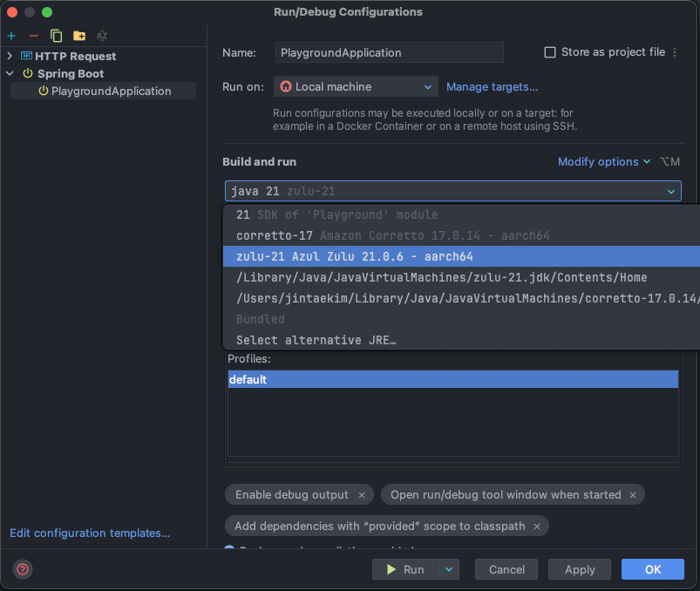
Task: Click the sort configurations alphabetically icon
Action: pyautogui.click(x=102, y=36)
